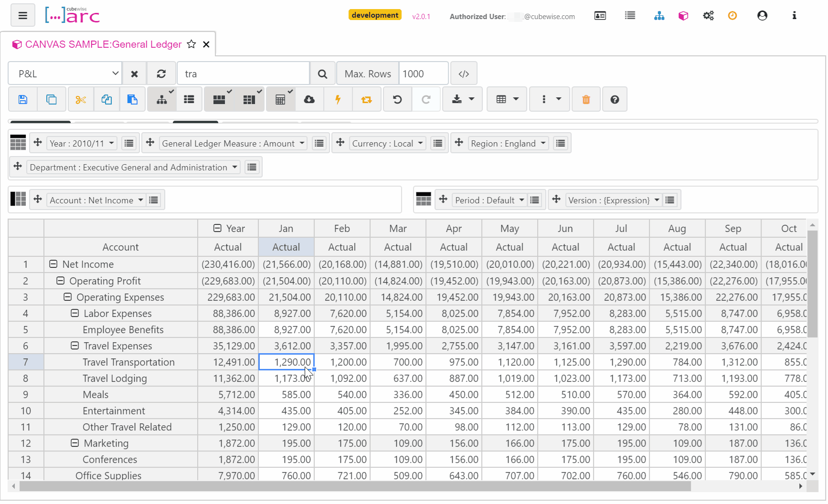Click the orange trash delete icon

click(x=586, y=99)
